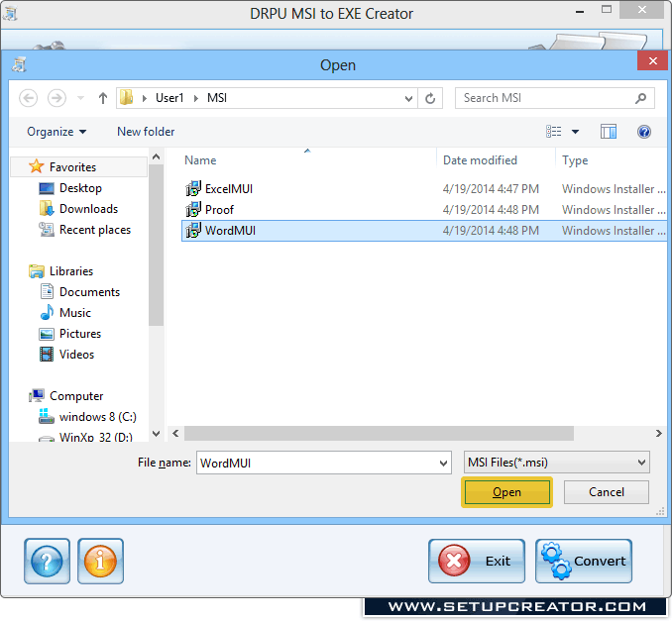This screenshot has height=621, width=672.
Task: Click horizontal scrollbar left arrow
Action: coord(175,434)
